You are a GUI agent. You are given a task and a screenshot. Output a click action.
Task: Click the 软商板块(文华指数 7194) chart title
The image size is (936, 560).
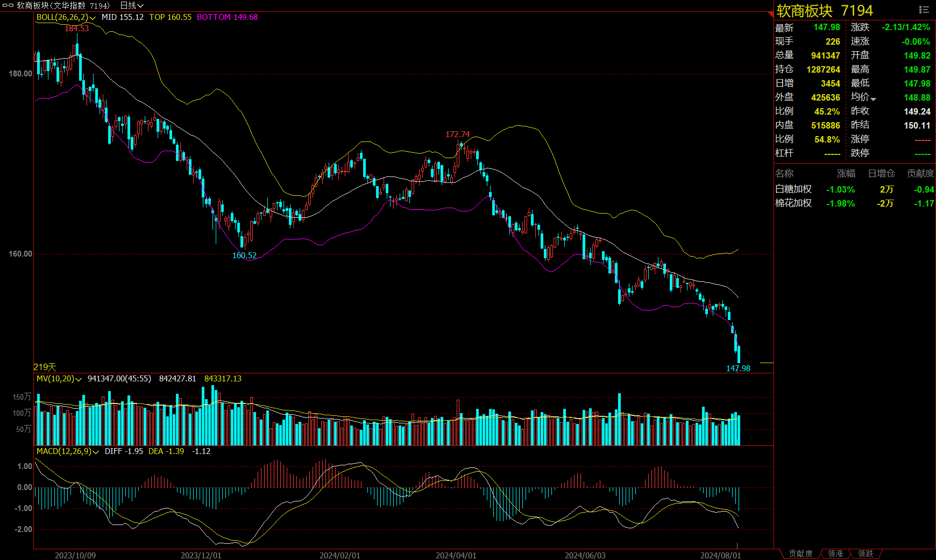(x=63, y=5)
